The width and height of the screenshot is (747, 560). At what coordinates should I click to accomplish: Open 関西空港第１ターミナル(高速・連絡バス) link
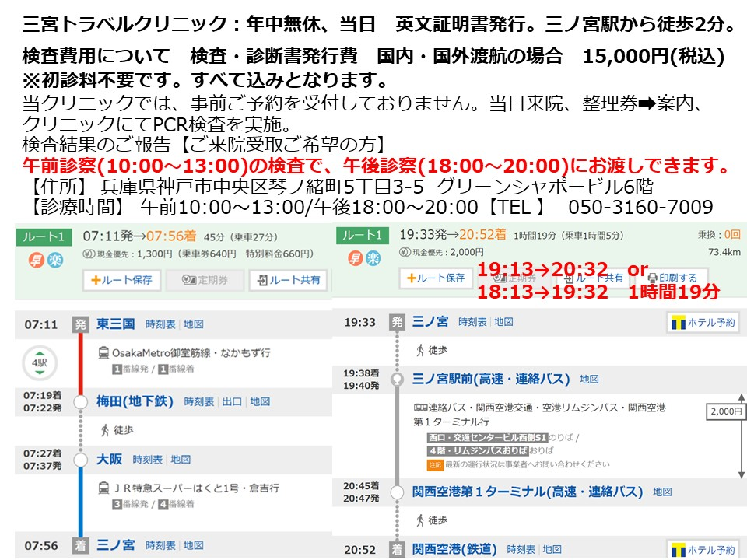click(528, 492)
